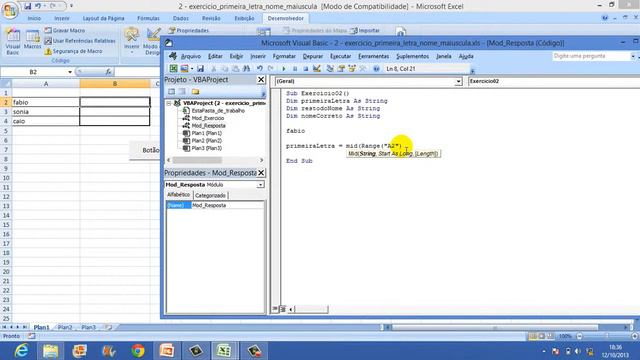
Task: Select Plan3 (Plan3) in project tree
Action: [207, 148]
